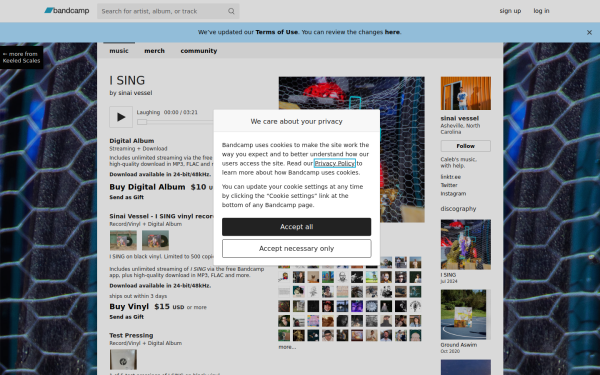Expand the supporters list with more...
Screen dimensions: 600x375
pyautogui.click(x=287, y=347)
